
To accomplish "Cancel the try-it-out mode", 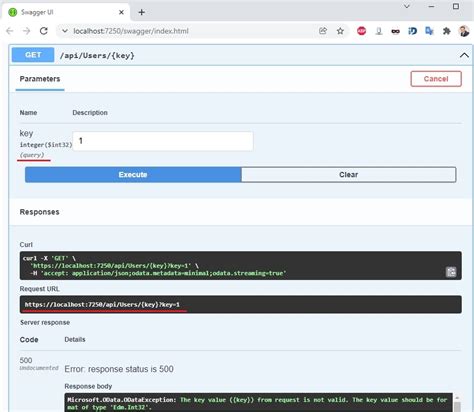I will click(436, 79).
